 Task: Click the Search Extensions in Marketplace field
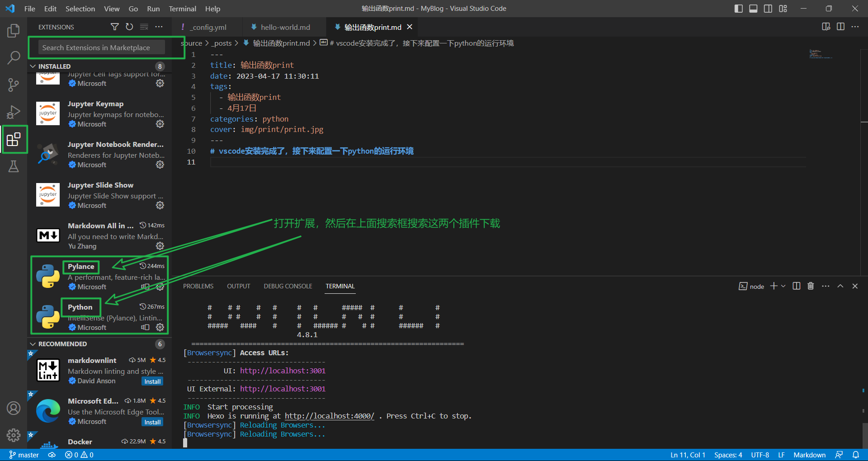tap(101, 47)
